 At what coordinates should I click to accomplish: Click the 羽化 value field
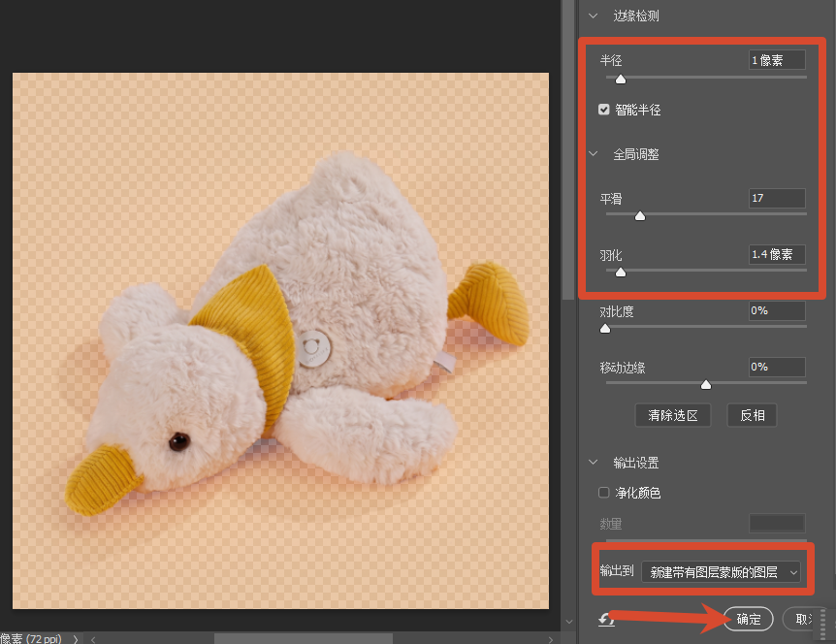point(777,254)
